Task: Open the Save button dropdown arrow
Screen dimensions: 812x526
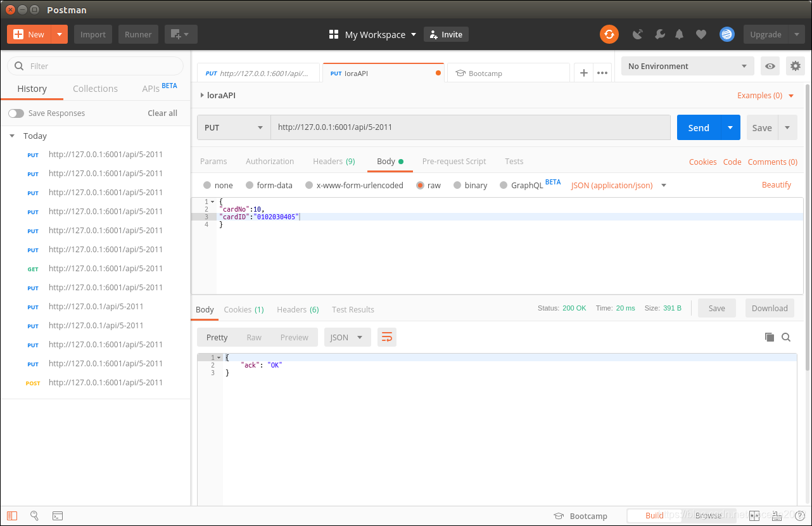Action: point(787,127)
